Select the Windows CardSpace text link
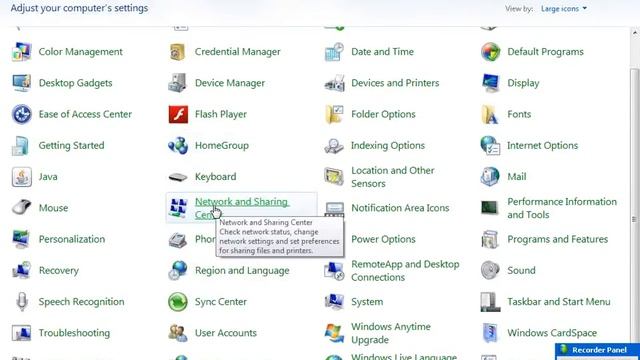 (x=552, y=333)
